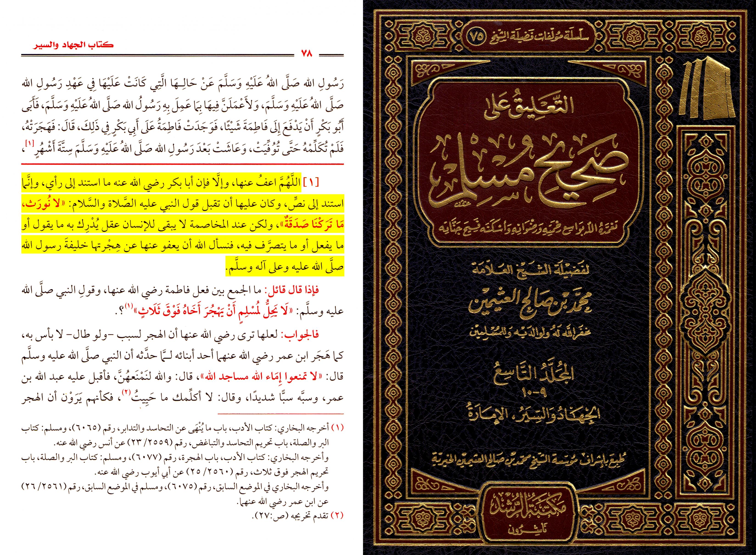The image size is (756, 555).
Task: Click the line starting "طبع بإشراف مؤسسة الشيخ"
Action: coord(529,460)
